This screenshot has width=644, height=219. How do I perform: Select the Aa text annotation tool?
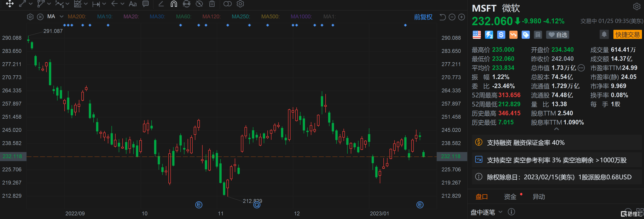133,4
